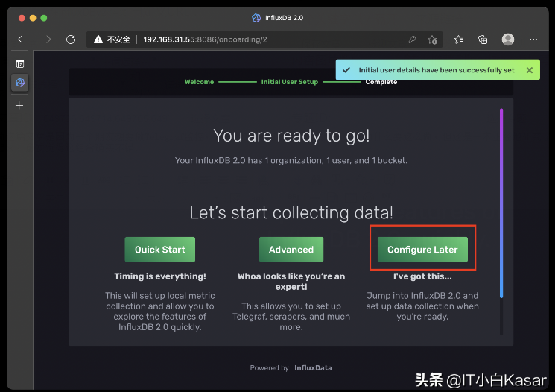Image resolution: width=555 pixels, height=392 pixels.
Task: Click the Configure Later button
Action: [x=422, y=250]
